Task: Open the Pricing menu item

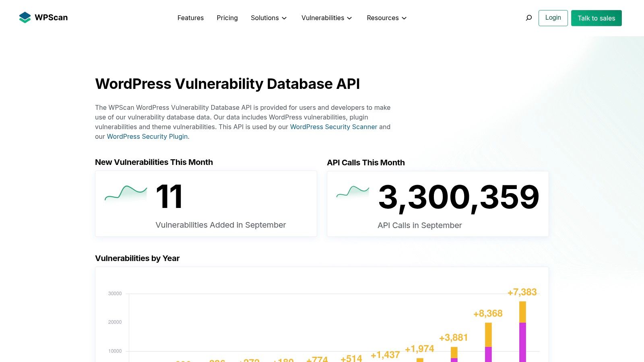Action: pyautogui.click(x=227, y=18)
